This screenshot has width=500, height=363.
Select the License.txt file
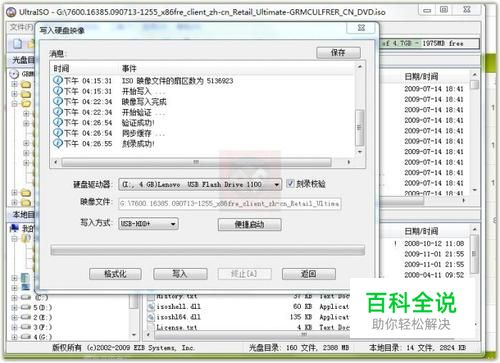(x=177, y=327)
